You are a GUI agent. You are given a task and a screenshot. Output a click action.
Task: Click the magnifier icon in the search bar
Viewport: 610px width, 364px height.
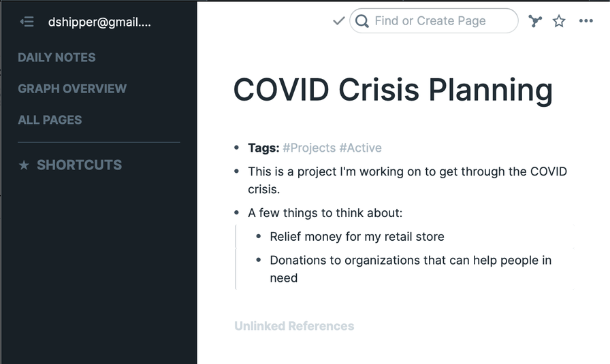click(362, 21)
